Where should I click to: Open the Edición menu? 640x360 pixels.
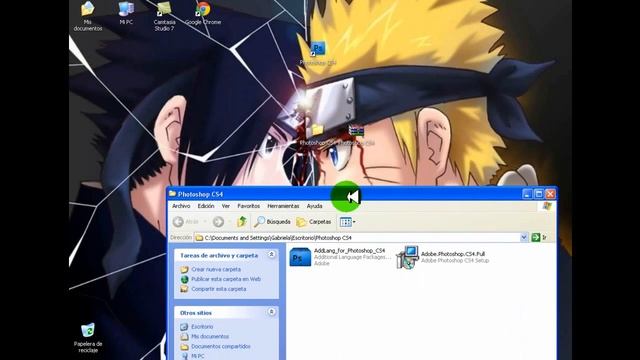pos(206,206)
